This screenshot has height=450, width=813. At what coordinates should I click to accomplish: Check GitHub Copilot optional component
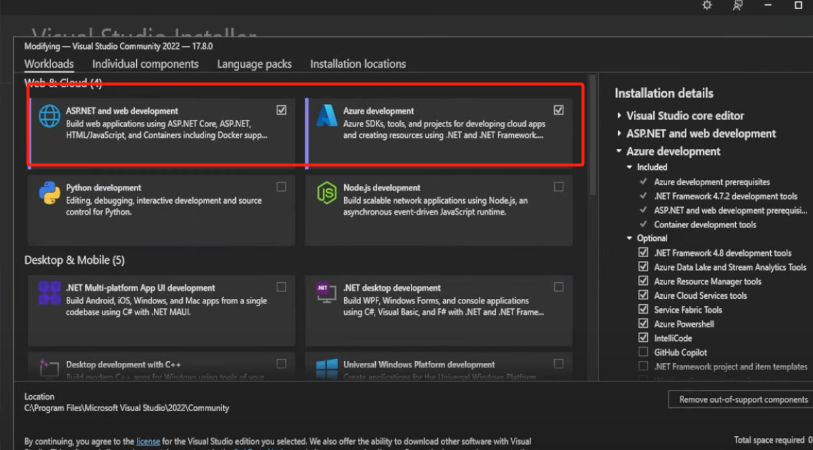pos(643,352)
